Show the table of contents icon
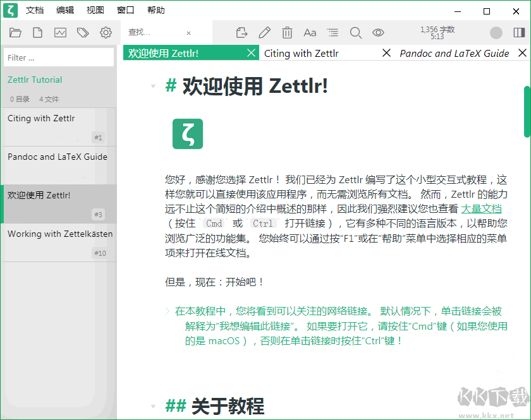This screenshot has width=531, height=420. pos(333,32)
